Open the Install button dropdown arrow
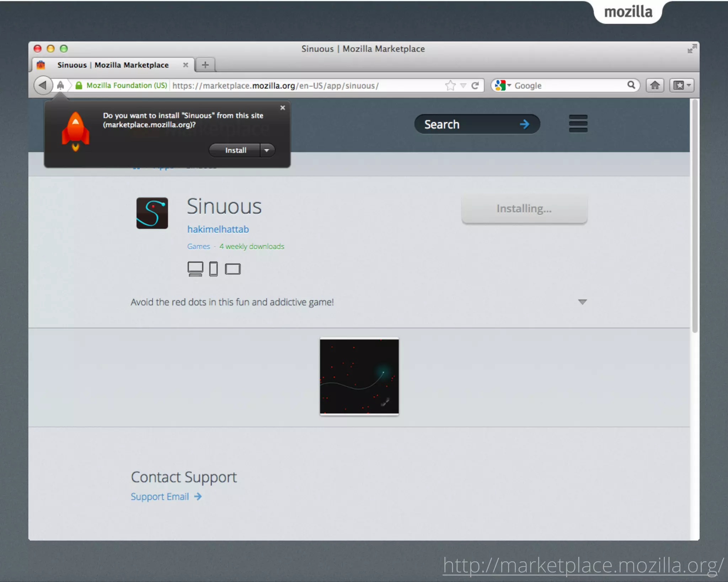Screen dimensions: 728x582 (x=267, y=150)
